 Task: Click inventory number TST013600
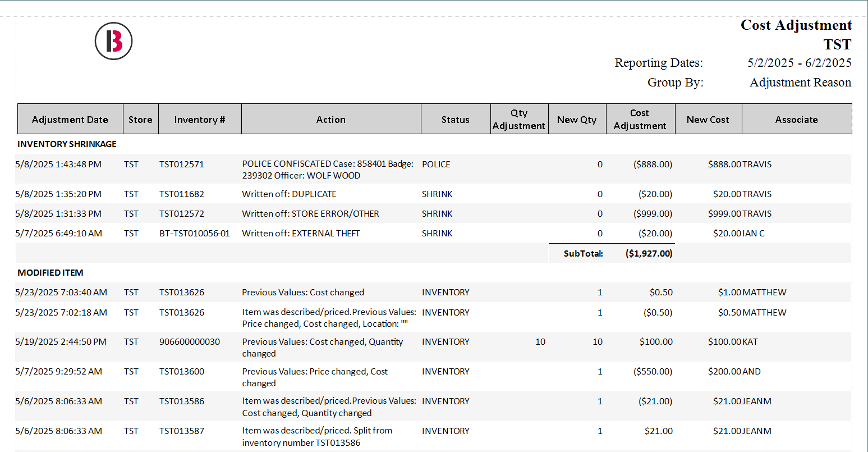pos(182,371)
